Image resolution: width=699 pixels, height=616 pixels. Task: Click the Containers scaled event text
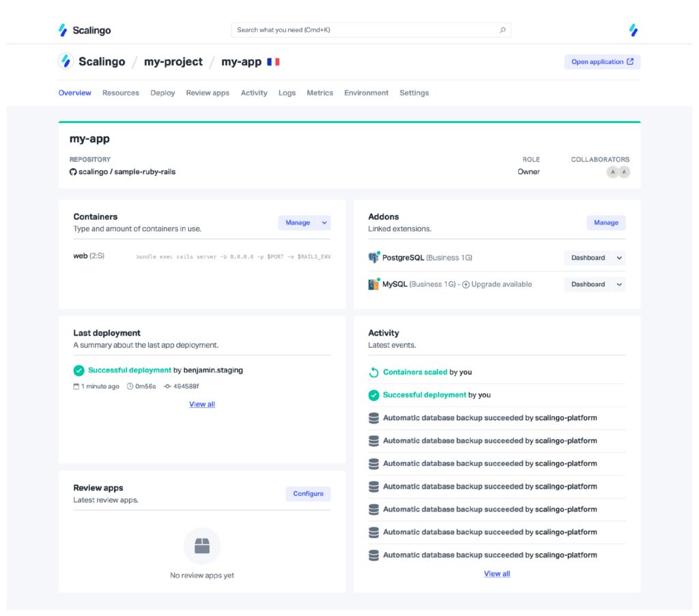click(x=415, y=372)
